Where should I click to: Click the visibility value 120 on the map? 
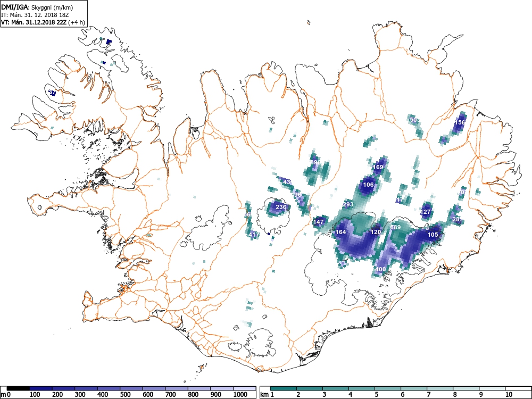tap(376, 232)
